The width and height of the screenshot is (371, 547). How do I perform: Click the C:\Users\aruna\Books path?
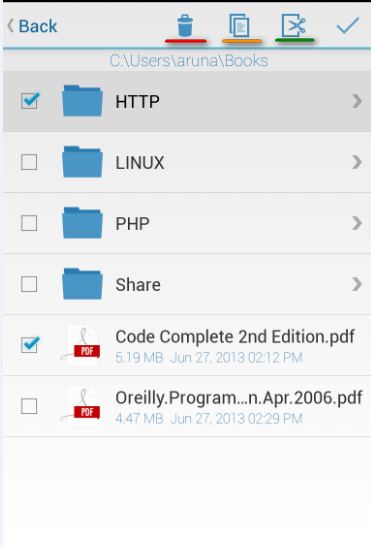189,61
